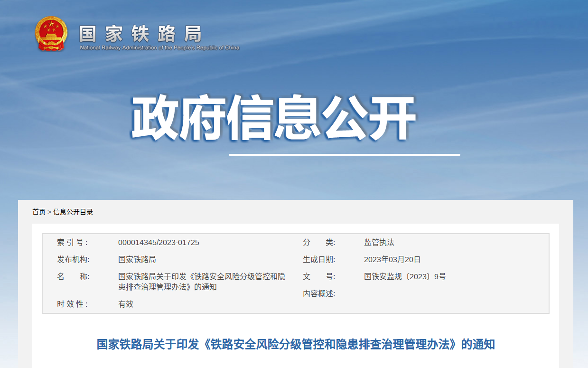Click the 发布机构 field label
The height and width of the screenshot is (368, 588).
[x=73, y=260]
